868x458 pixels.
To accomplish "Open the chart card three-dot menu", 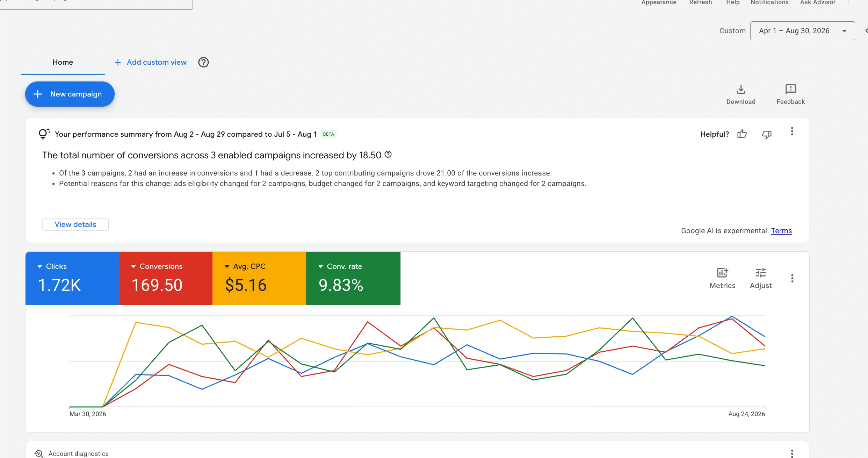I will tap(792, 278).
